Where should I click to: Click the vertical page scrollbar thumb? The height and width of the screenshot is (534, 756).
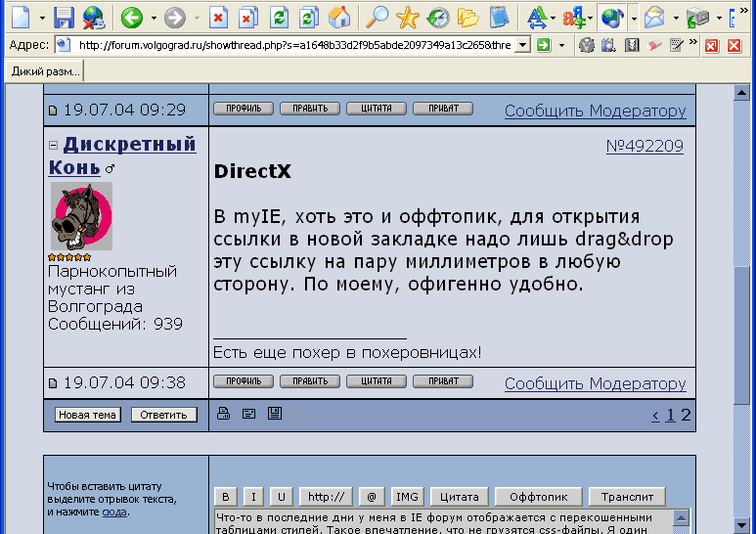click(x=742, y=333)
